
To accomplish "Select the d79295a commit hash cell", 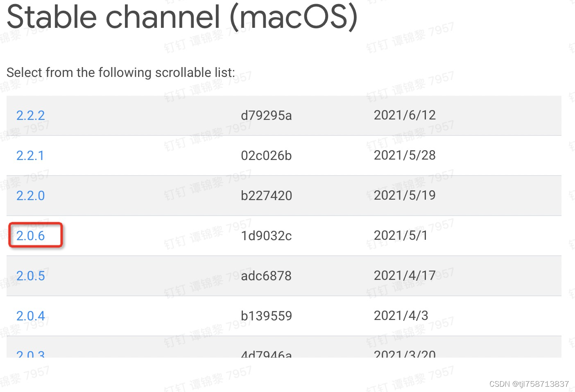I will coord(266,115).
